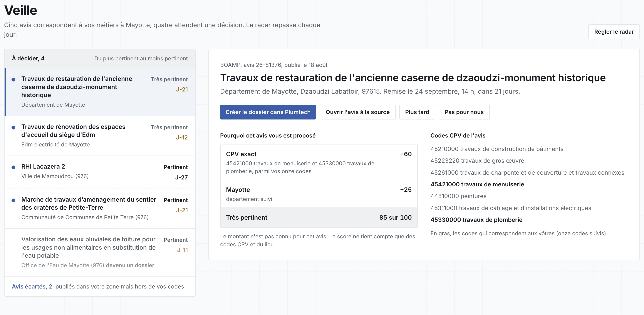
Task: Click the blue dot of the Edm notice
Action: [13, 128]
